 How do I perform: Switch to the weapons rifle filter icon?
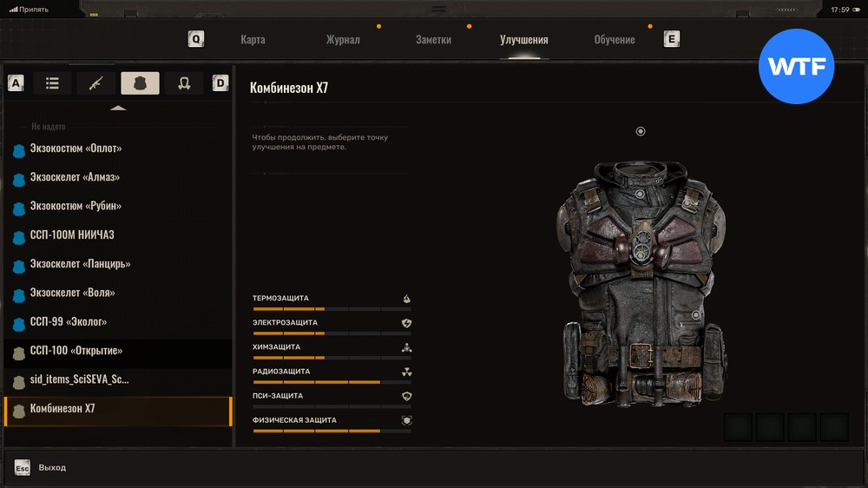[95, 83]
